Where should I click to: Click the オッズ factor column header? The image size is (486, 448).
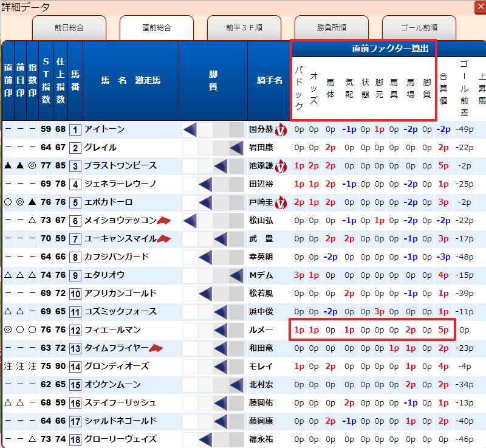pyautogui.click(x=313, y=88)
